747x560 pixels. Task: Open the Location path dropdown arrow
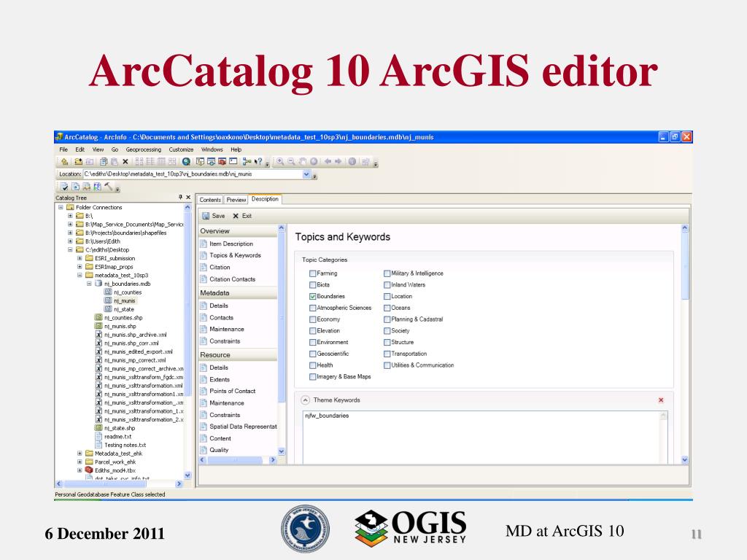pos(306,174)
